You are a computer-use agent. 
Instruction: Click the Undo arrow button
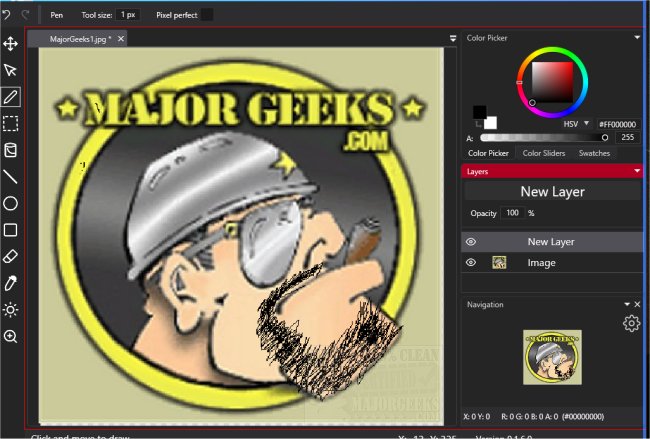coord(8,15)
